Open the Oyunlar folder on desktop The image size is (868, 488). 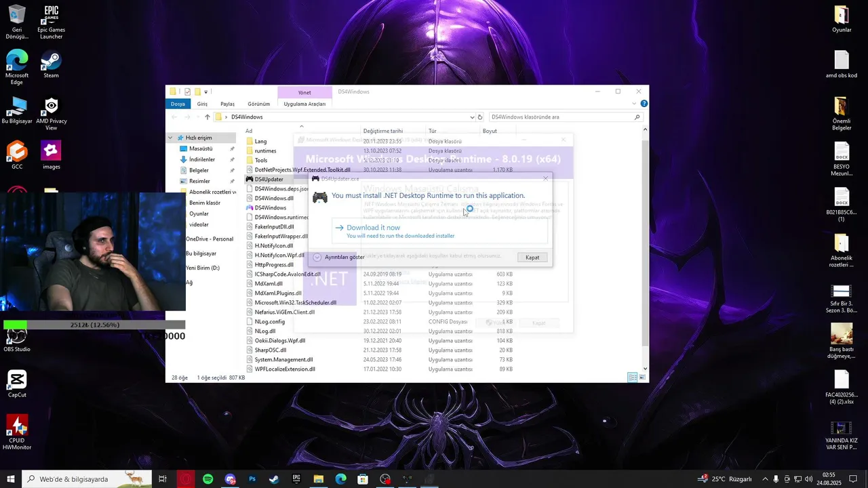tap(842, 19)
